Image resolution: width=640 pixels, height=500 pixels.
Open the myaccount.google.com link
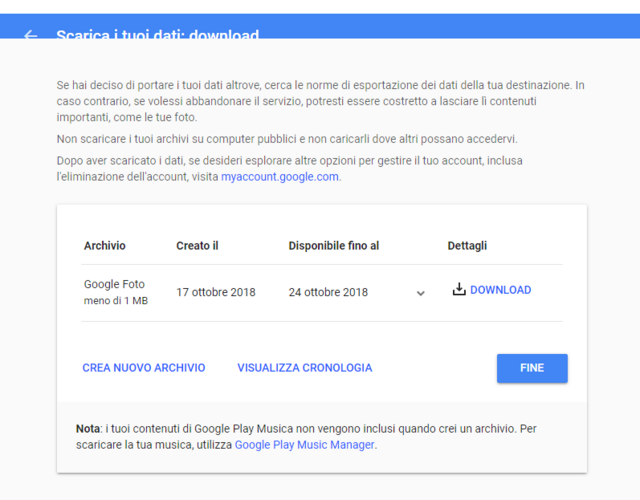coord(280,177)
